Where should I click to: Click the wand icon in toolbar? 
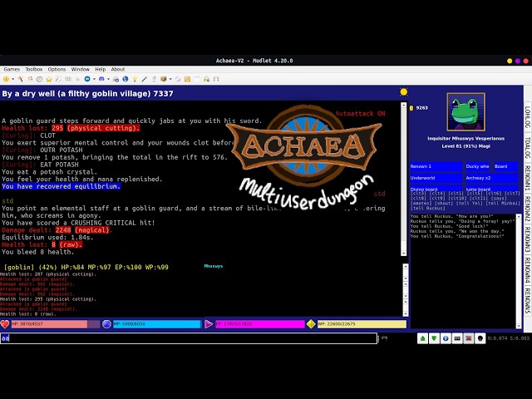pyautogui.click(x=144, y=79)
